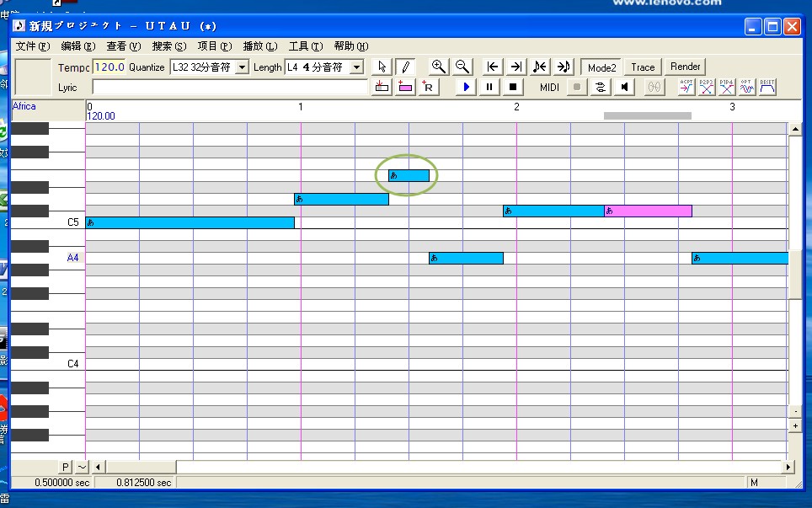
Task: Click the zoom out magnifier
Action: [462, 67]
